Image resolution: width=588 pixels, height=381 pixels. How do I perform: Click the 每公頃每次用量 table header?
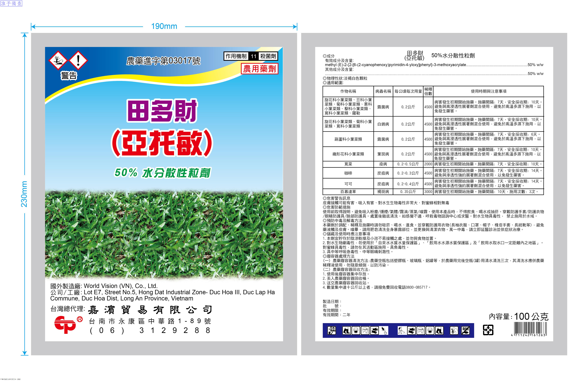point(408,91)
